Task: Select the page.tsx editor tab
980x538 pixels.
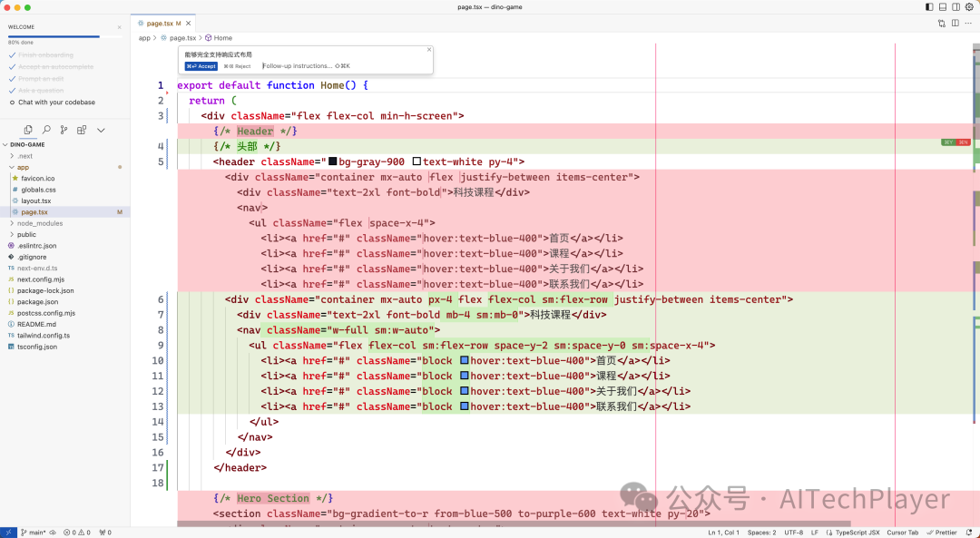Action: coord(159,23)
